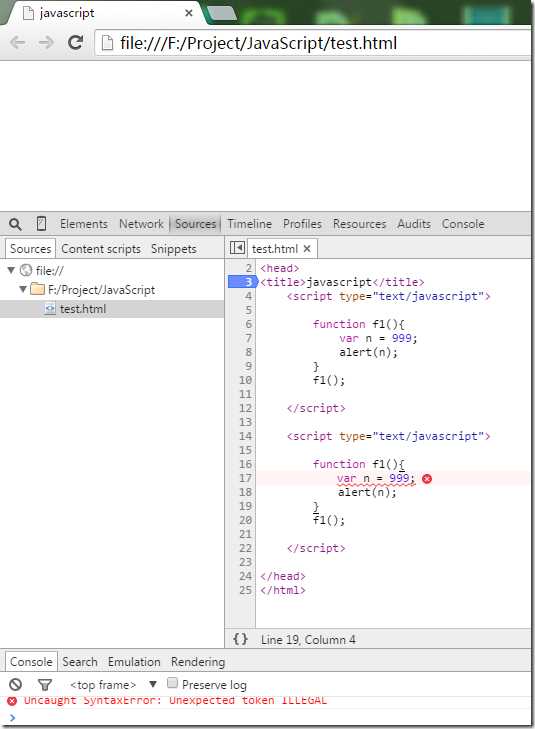Viewport: 535px width, 729px height.
Task: Open the <top frame> context dropdown
Action: [x=113, y=685]
